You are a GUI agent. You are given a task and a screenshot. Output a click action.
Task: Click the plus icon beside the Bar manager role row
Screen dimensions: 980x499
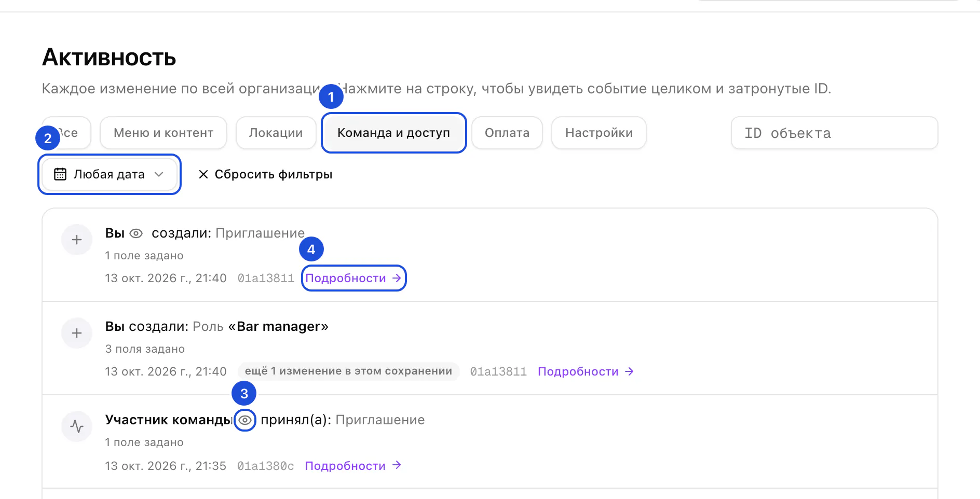77,333
